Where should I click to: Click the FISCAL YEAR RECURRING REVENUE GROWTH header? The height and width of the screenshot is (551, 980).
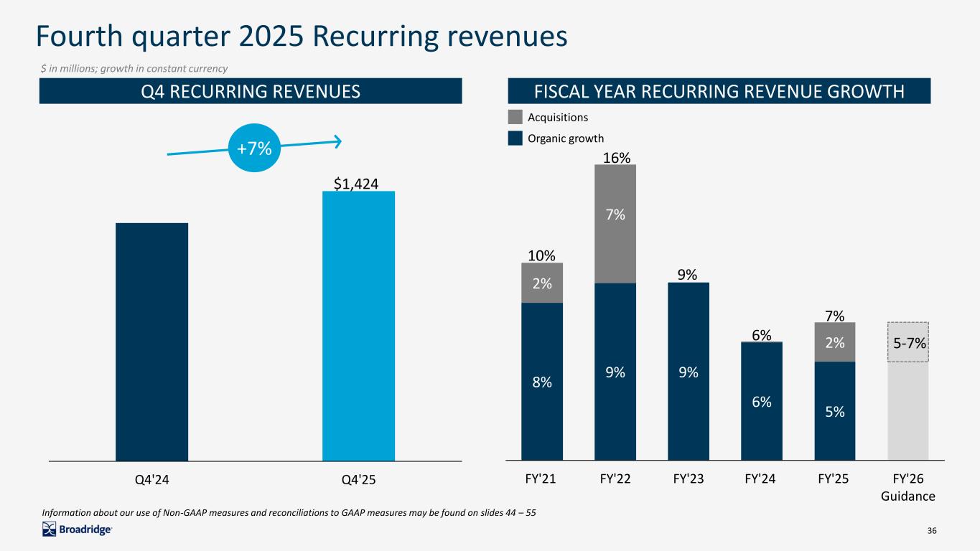(719, 91)
